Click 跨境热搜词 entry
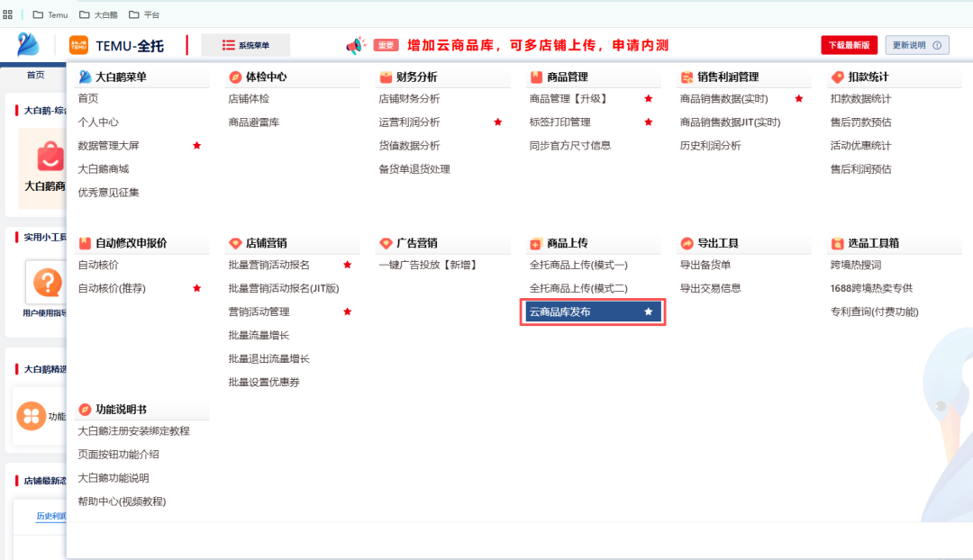 click(x=856, y=265)
